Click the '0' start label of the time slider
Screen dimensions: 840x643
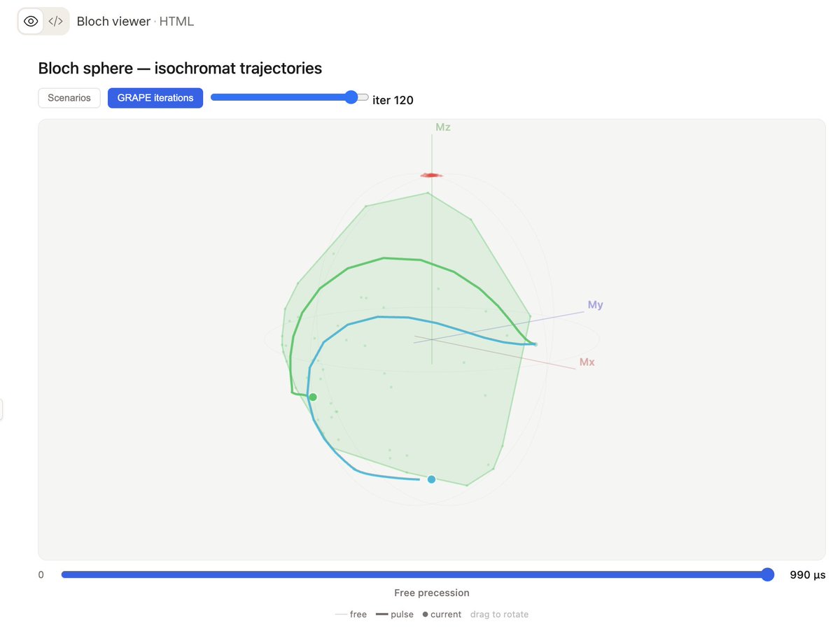point(41,575)
